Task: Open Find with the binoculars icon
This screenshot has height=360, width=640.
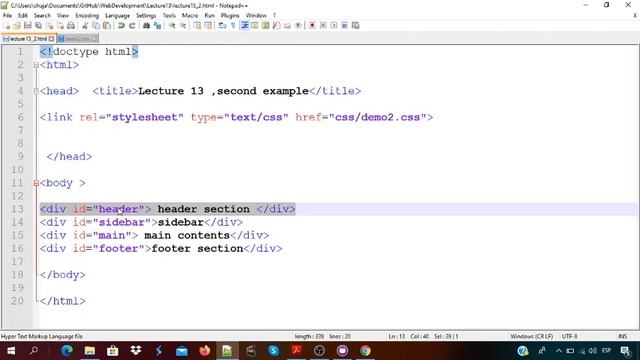Action: click(x=146, y=26)
